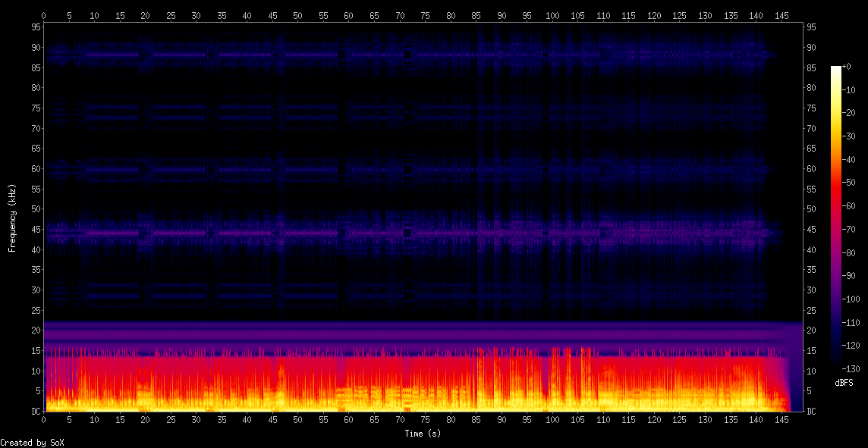Click "35" on the right frequency axis

pos(812,270)
